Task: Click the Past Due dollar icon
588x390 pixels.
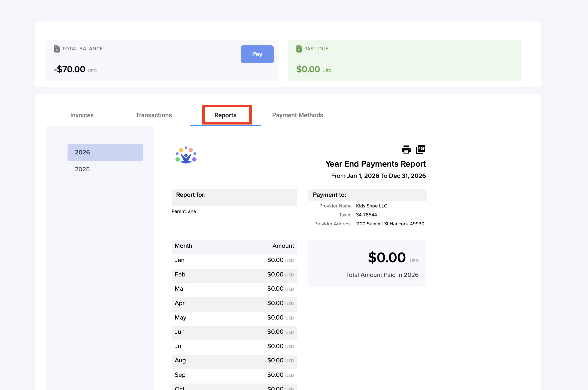Action: click(x=299, y=49)
